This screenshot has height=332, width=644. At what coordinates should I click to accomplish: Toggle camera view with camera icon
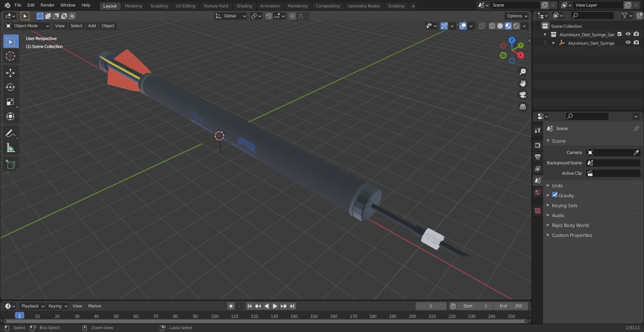click(522, 95)
